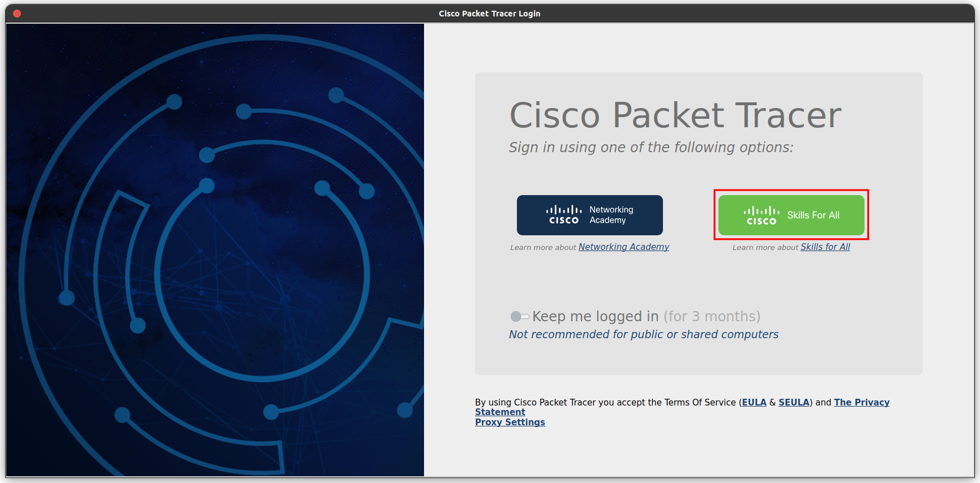Screen dimensions: 980x483
Task: Sign in using the green Skills For All button
Action: pyautogui.click(x=791, y=215)
